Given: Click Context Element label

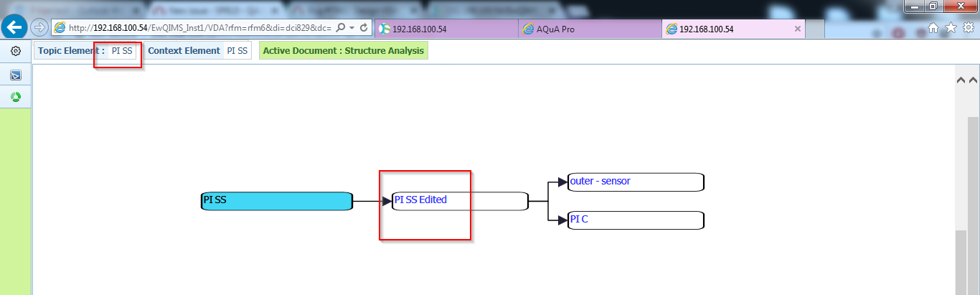Looking at the screenshot, I should click(184, 51).
